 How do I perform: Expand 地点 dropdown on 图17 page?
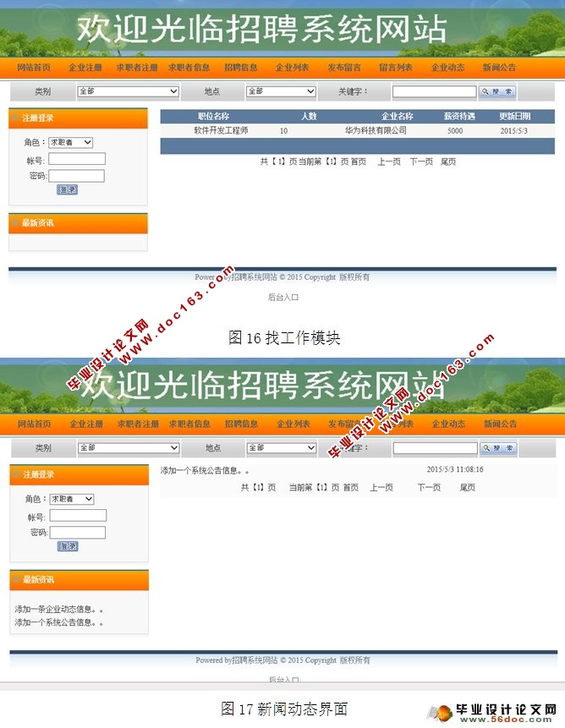click(282, 448)
